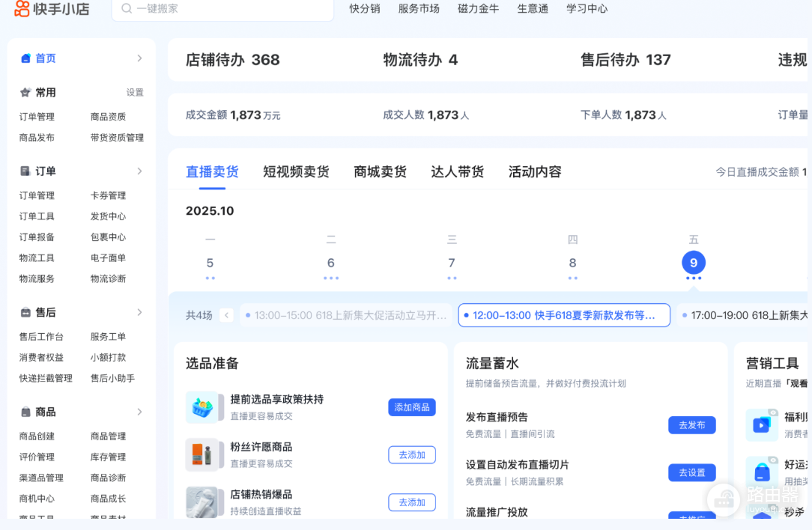Expand the 商品 sidebar section chevron

139,412
